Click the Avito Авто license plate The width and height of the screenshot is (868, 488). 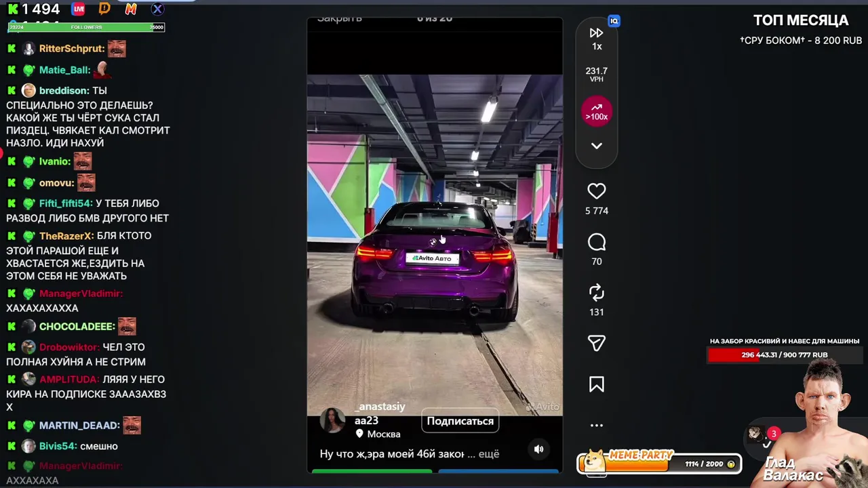pyautogui.click(x=432, y=258)
